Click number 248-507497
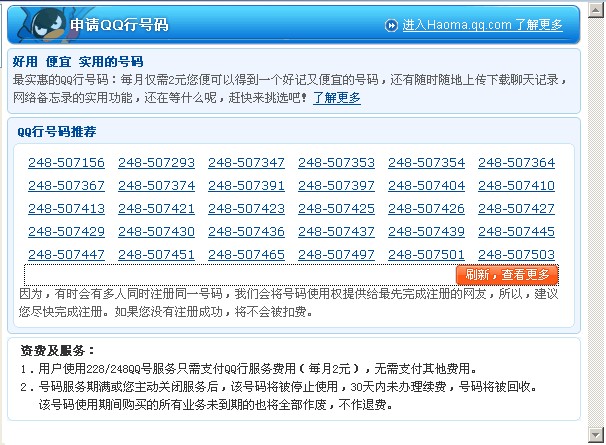The height and width of the screenshot is (445, 606). tap(336, 254)
